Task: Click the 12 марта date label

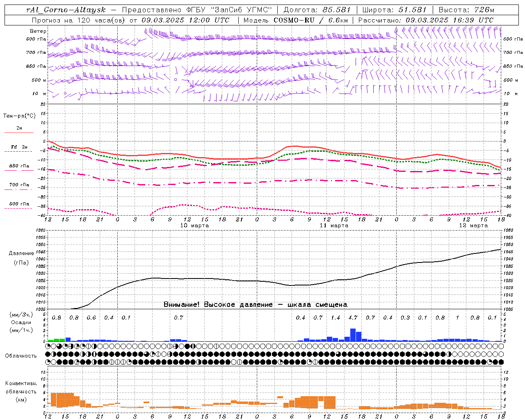Action: (x=473, y=226)
